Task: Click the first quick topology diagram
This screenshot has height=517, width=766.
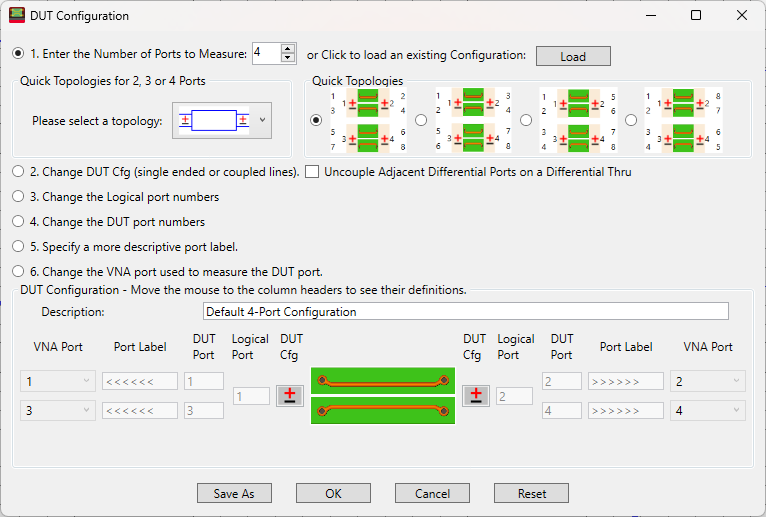Action: point(367,120)
